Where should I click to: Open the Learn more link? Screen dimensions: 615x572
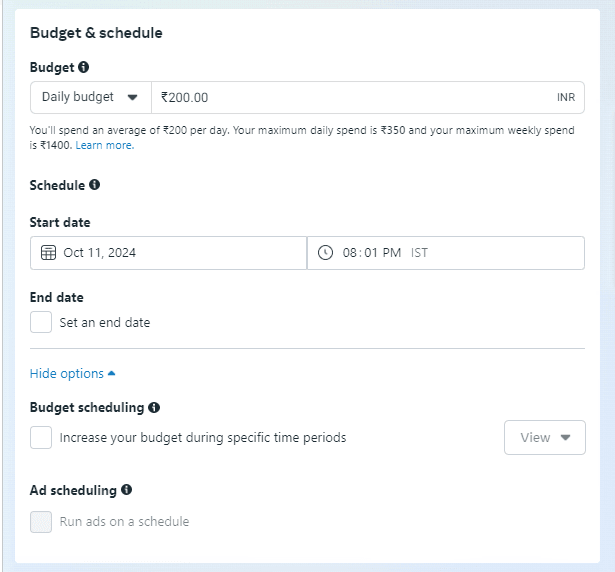pos(105,145)
